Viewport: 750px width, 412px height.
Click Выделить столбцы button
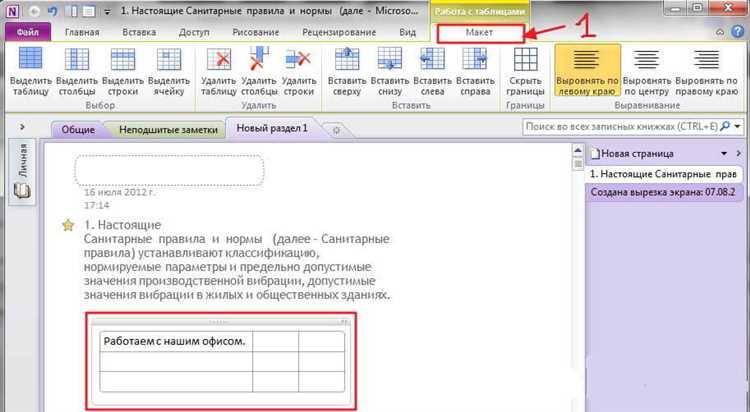(x=77, y=72)
